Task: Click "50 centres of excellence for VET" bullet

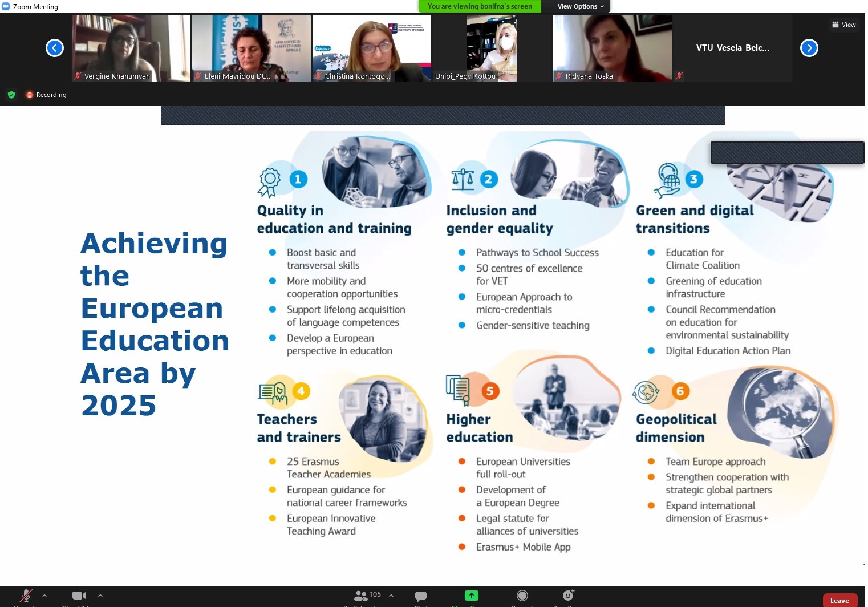Action: [529, 274]
